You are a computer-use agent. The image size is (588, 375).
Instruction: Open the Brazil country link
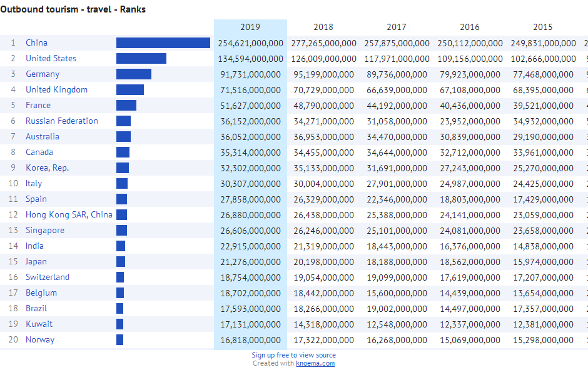tap(36, 308)
